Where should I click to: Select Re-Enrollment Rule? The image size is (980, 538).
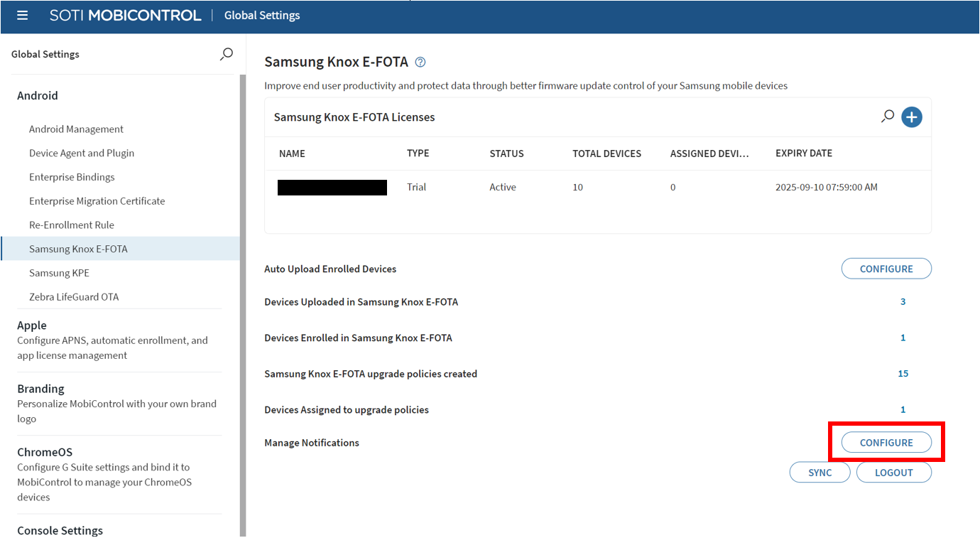[x=72, y=225]
